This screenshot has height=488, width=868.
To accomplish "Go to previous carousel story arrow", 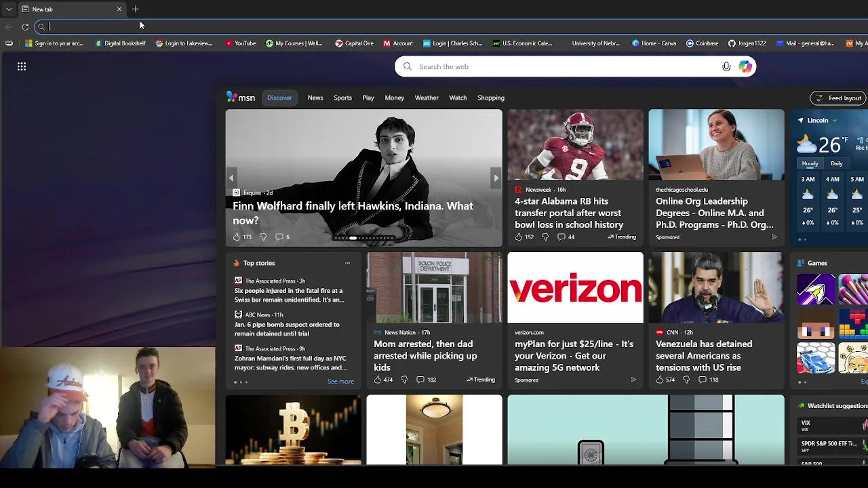I will pos(231,178).
